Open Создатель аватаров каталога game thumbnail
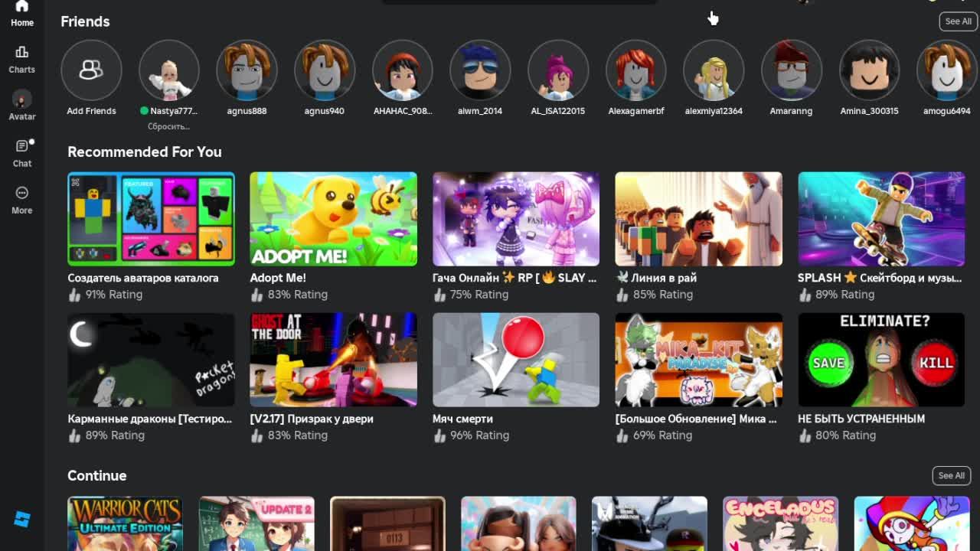This screenshot has width=980, height=551. point(151,219)
